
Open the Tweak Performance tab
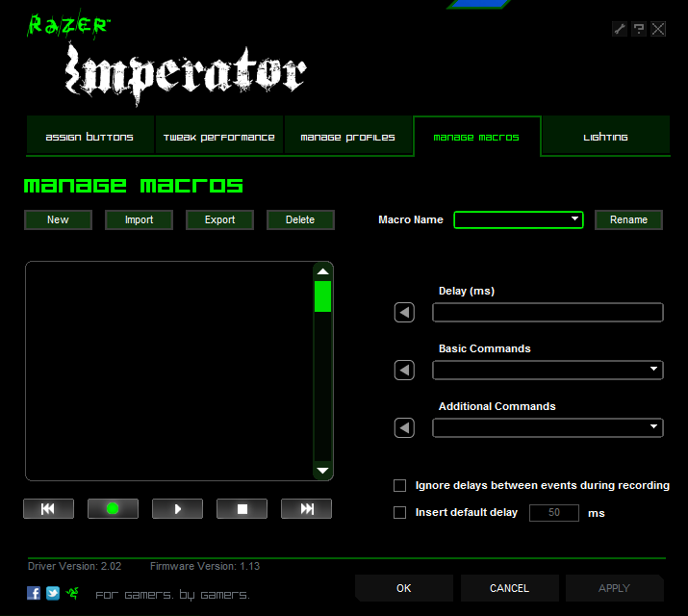point(219,137)
